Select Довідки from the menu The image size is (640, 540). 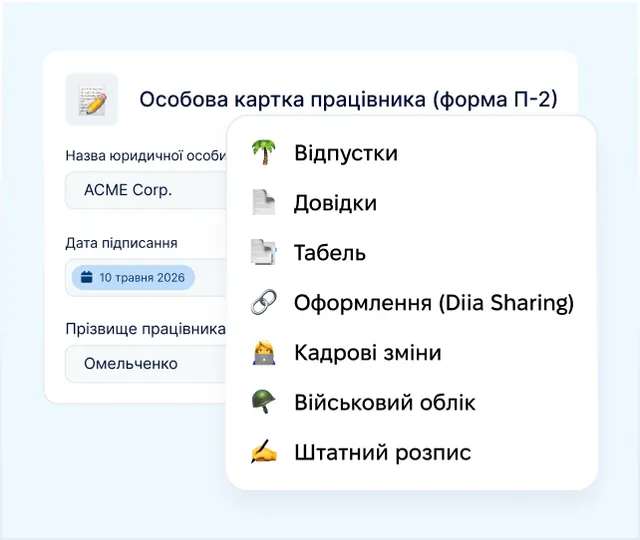pos(411,202)
